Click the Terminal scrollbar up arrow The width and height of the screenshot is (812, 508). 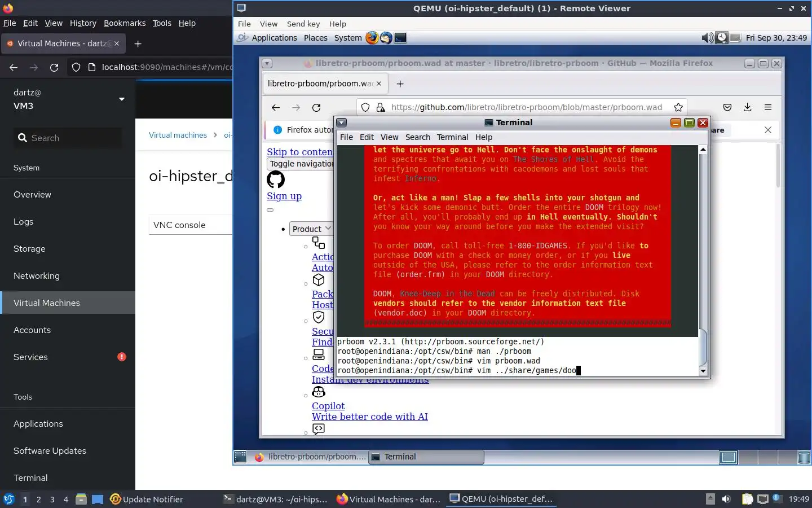[x=703, y=150]
